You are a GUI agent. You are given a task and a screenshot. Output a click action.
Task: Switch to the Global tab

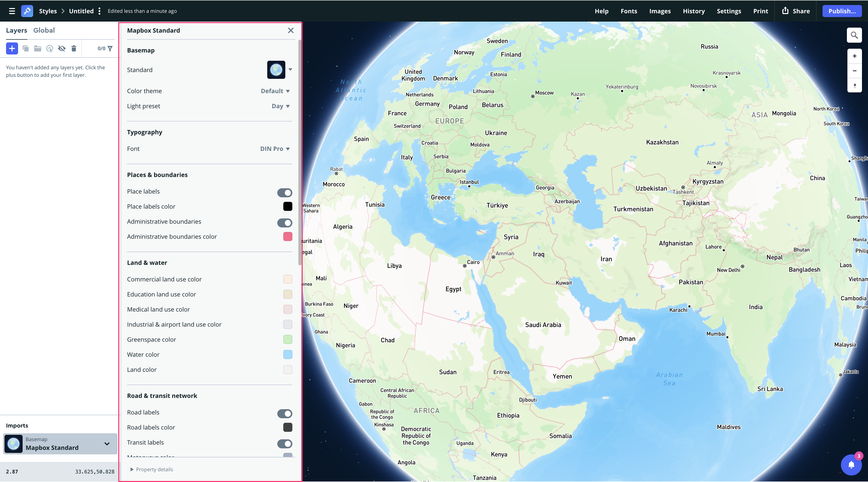(44, 30)
